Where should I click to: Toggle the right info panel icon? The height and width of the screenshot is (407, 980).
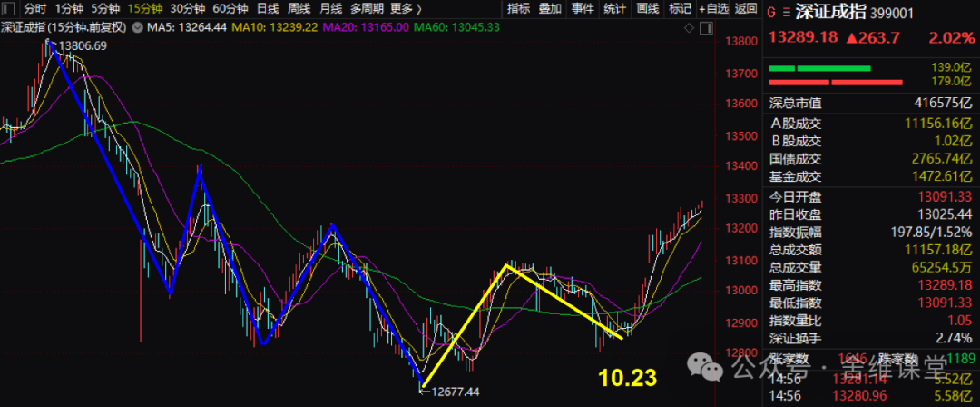pos(706,28)
